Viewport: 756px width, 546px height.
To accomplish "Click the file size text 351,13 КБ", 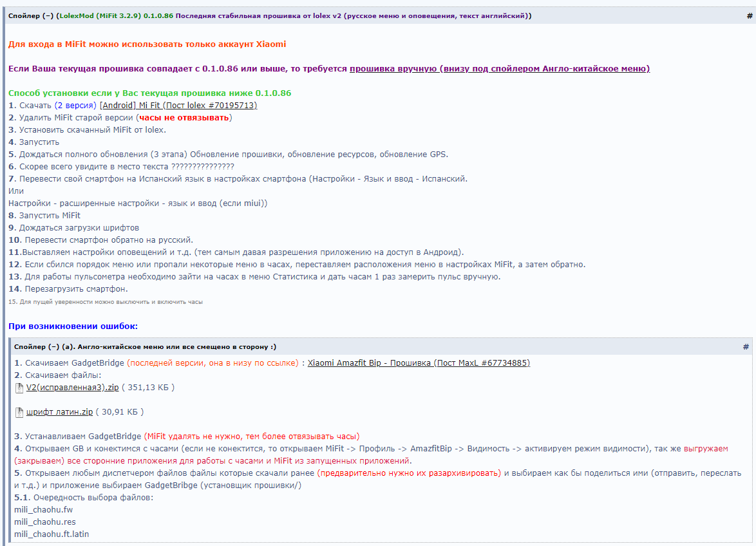I will (x=148, y=388).
